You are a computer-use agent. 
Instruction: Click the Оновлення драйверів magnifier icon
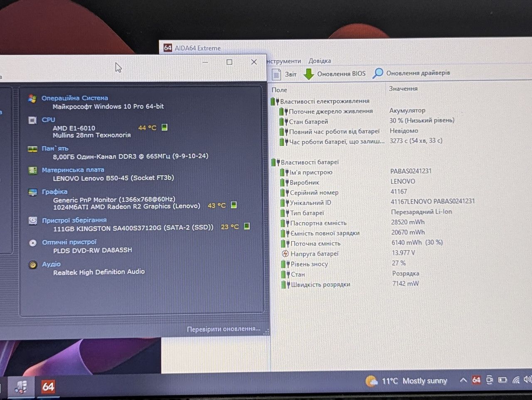[x=377, y=73]
